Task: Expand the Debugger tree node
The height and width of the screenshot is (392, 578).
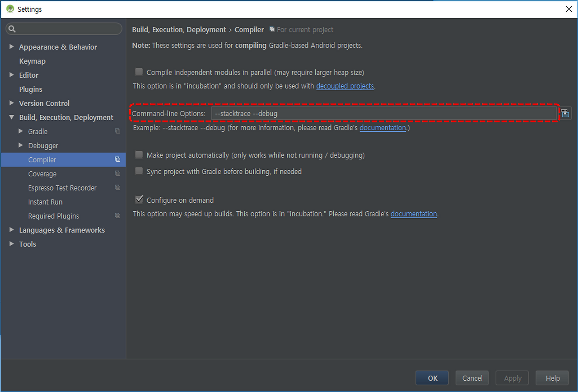Action: click(21, 145)
